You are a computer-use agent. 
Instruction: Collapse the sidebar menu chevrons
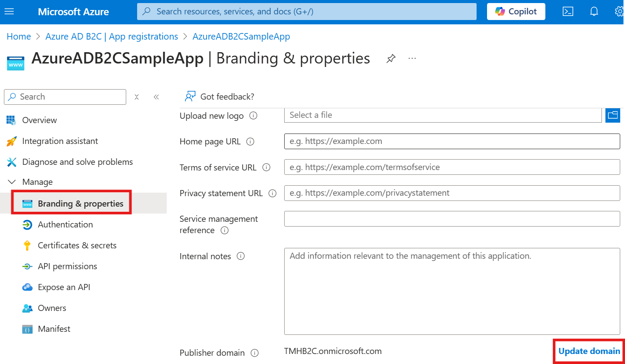coord(156,97)
